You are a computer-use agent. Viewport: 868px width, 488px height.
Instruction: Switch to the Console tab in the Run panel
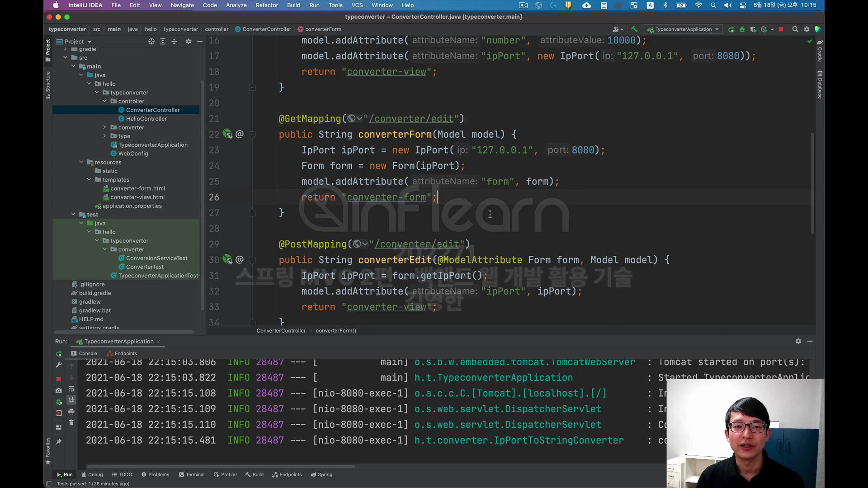point(84,354)
